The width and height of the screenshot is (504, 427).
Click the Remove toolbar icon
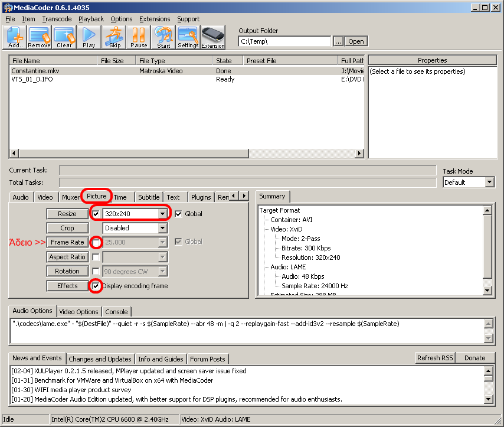[x=39, y=37]
